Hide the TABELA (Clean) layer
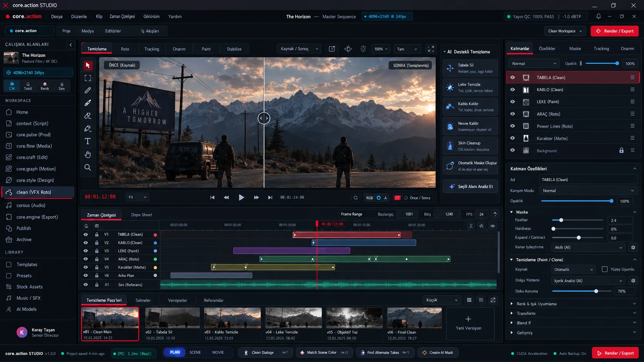The image size is (644, 362). [x=513, y=77]
